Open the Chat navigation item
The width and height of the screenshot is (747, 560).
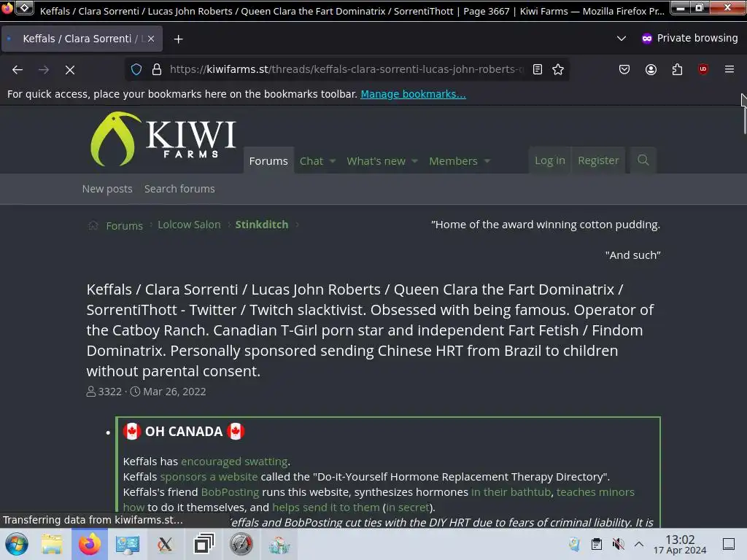(x=311, y=161)
